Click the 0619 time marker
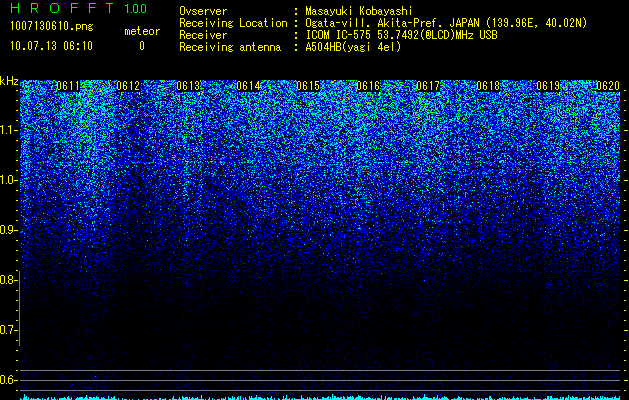The image size is (629, 400). click(548, 86)
